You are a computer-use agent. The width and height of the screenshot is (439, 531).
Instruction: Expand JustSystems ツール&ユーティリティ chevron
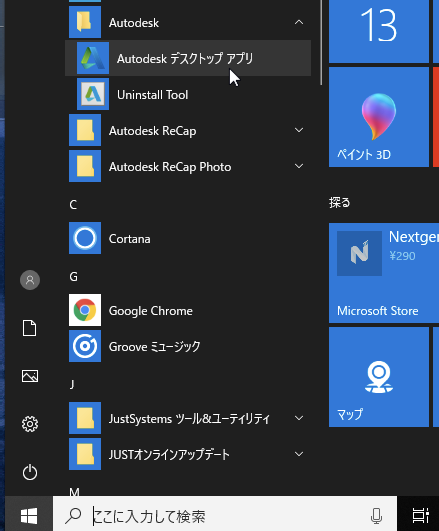point(299,418)
